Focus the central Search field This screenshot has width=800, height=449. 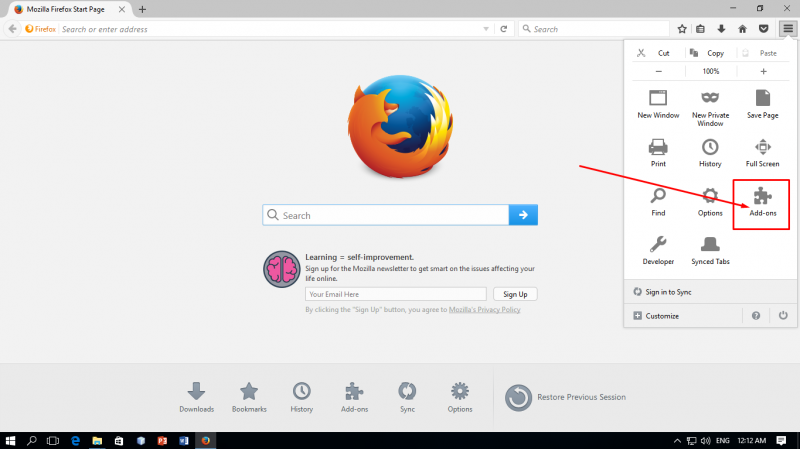coord(386,215)
